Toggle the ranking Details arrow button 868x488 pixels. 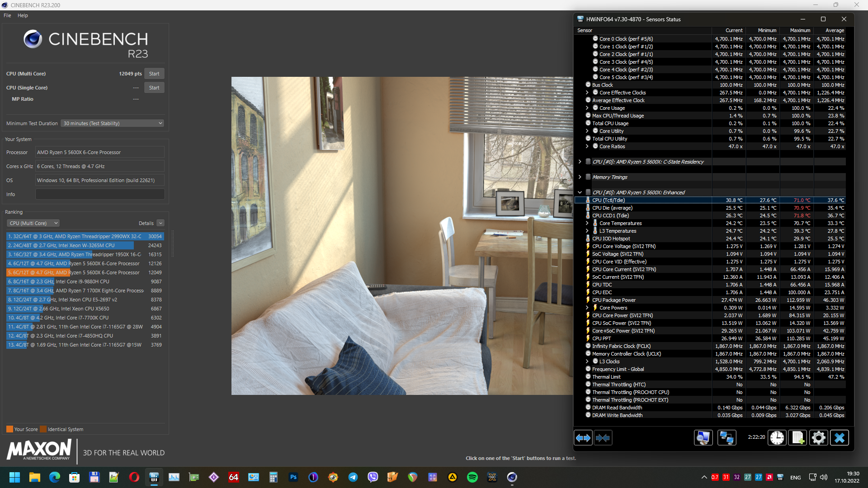160,223
